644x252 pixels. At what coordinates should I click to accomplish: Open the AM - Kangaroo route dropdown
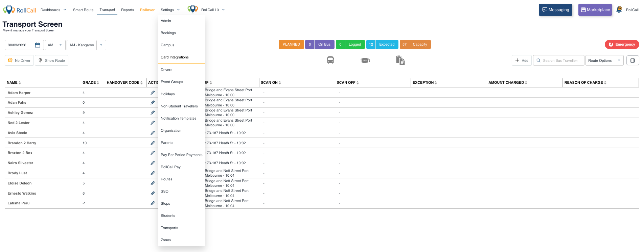(101, 45)
